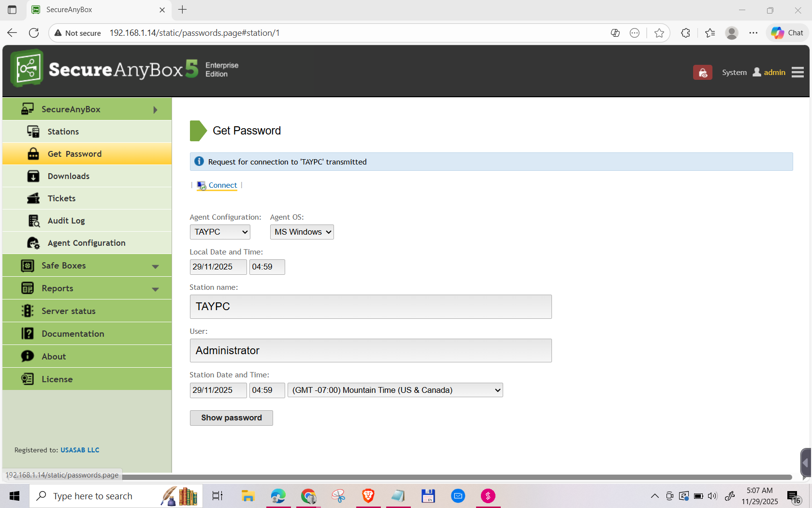
Task: Click the Windows taskbar search box
Action: (x=116, y=496)
